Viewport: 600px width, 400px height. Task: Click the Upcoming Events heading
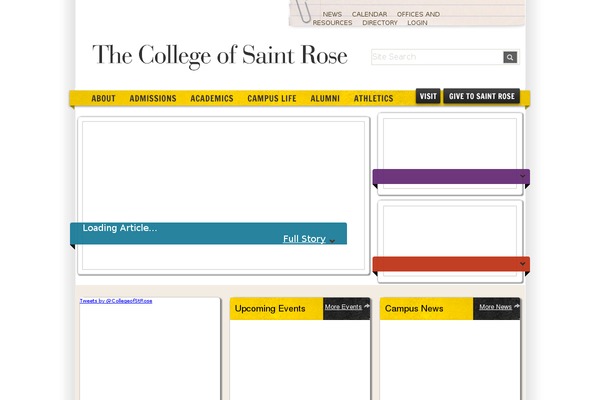[270, 309]
